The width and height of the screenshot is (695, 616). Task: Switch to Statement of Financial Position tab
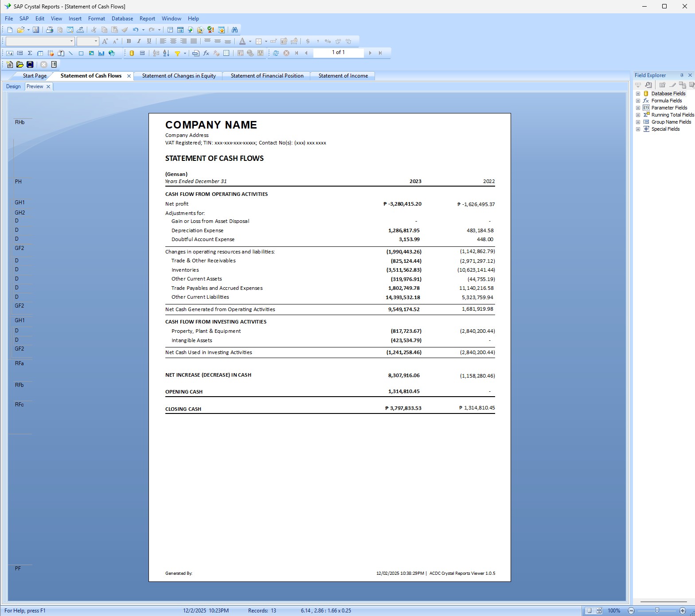pos(267,76)
